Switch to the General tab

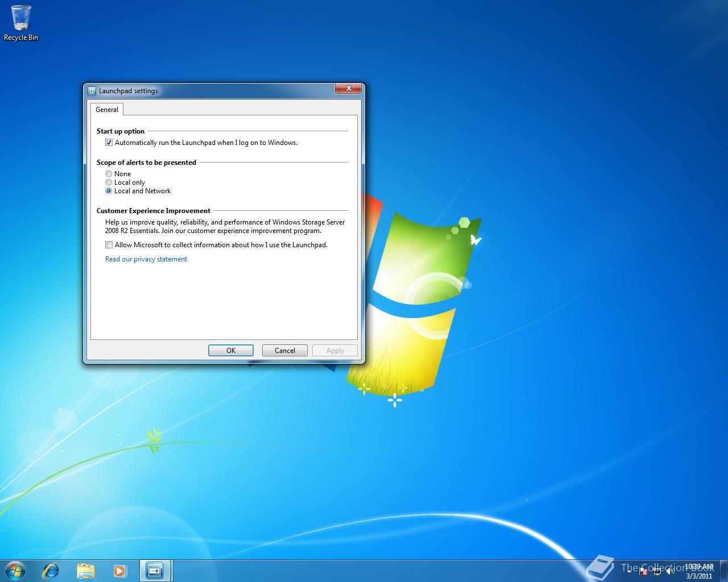[107, 110]
